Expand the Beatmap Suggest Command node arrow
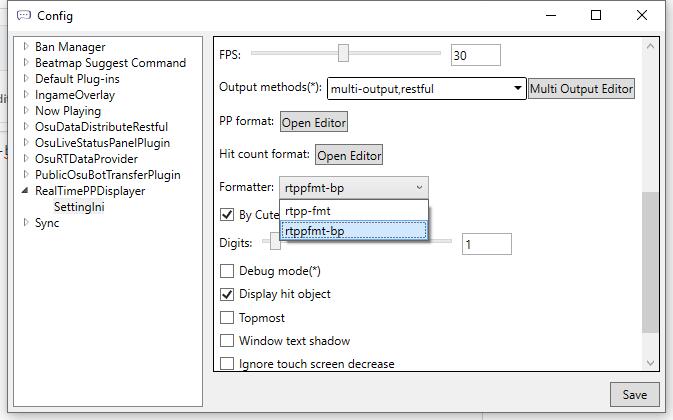 point(26,62)
